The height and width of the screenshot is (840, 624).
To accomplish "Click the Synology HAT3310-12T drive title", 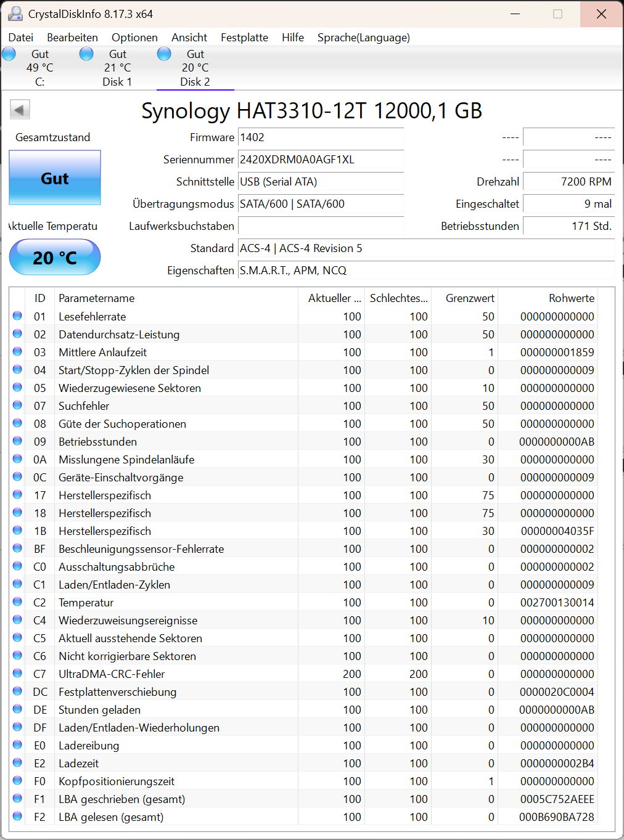I will pos(311,110).
